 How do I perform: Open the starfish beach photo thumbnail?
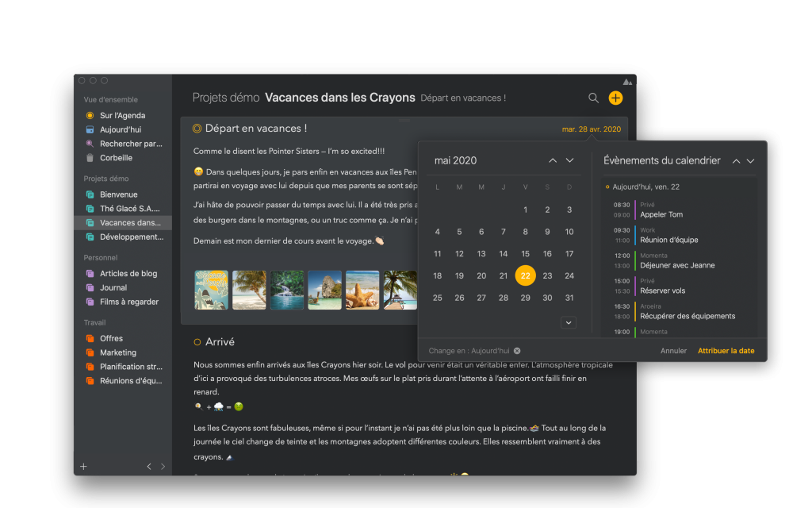tap(362, 290)
